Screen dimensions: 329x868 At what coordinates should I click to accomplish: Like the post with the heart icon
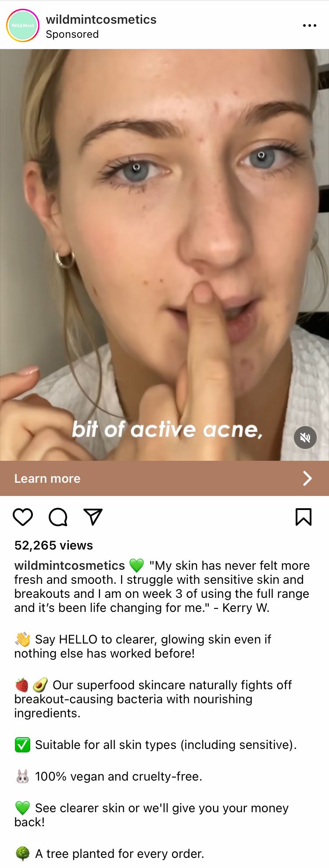tap(23, 517)
